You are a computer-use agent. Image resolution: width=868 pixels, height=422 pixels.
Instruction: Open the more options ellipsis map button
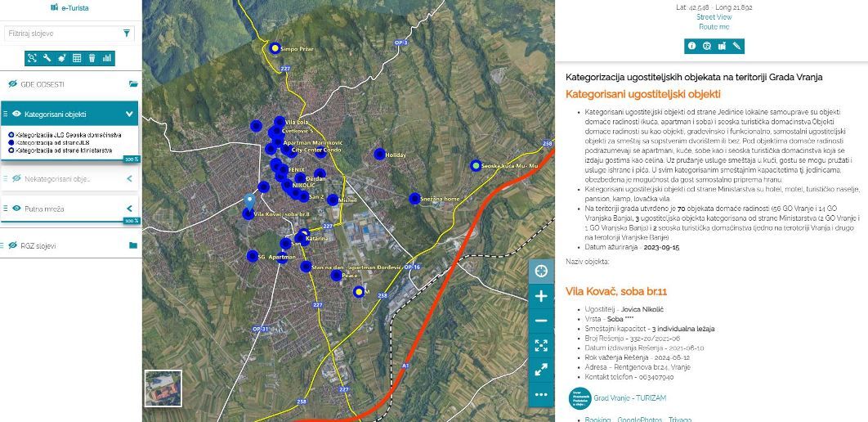point(540,394)
